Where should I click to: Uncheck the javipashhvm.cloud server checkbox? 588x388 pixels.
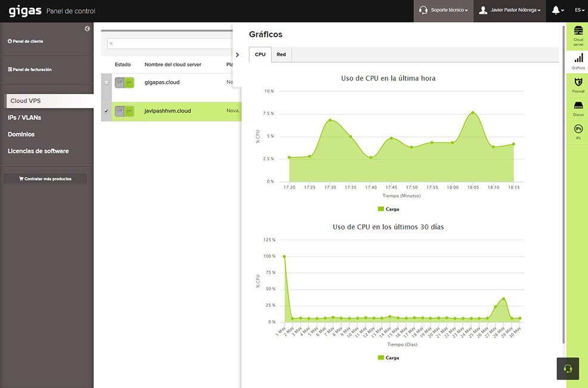click(x=106, y=111)
